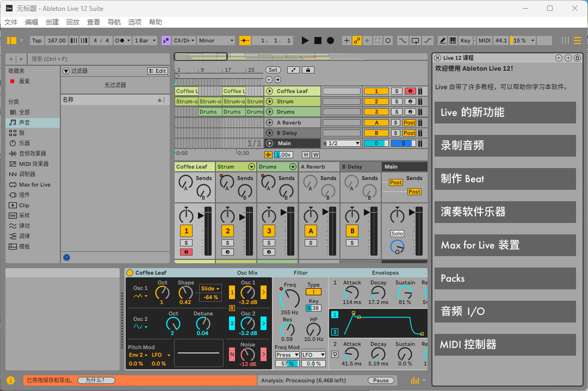Toggle browser preview headphone icon
Image resolution: width=588 pixels, height=391 pixels.
(x=67, y=258)
